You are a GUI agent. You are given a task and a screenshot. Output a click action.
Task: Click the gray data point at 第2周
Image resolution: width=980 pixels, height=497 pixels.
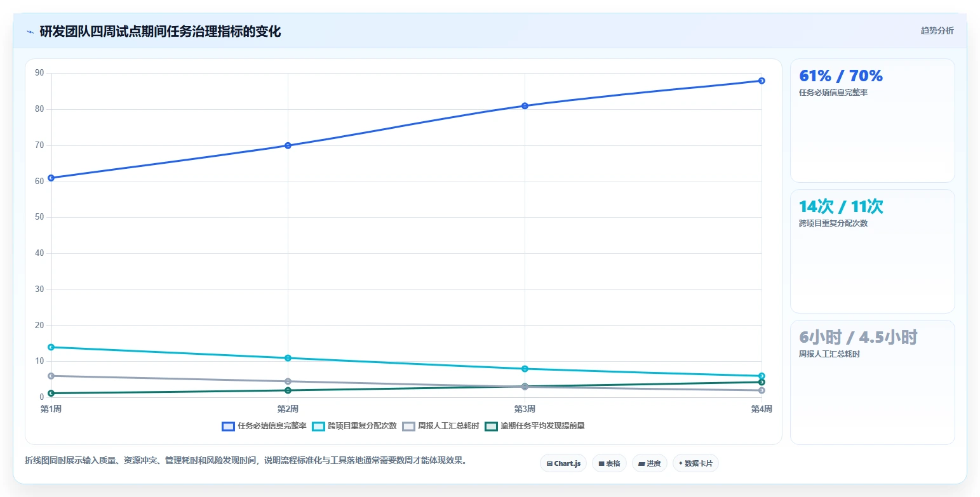coord(288,381)
